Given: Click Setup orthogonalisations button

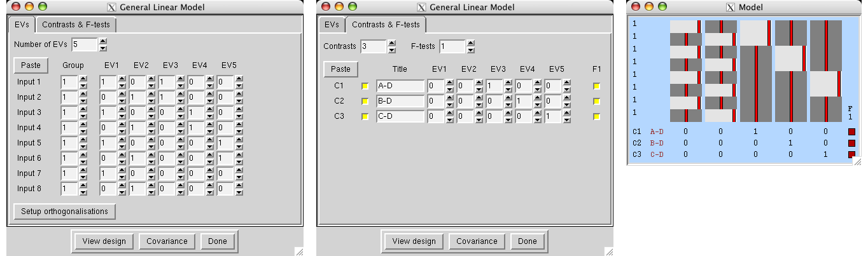Looking at the screenshot, I should pos(64,212).
